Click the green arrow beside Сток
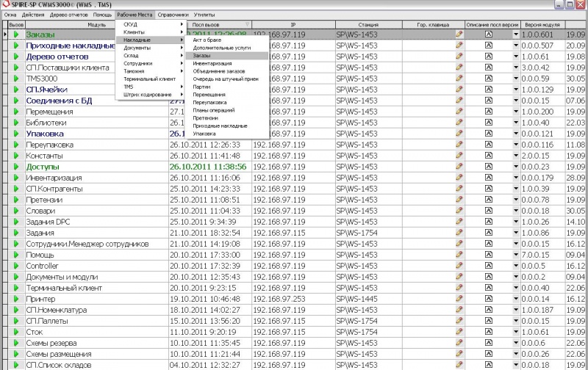 pyautogui.click(x=15, y=332)
